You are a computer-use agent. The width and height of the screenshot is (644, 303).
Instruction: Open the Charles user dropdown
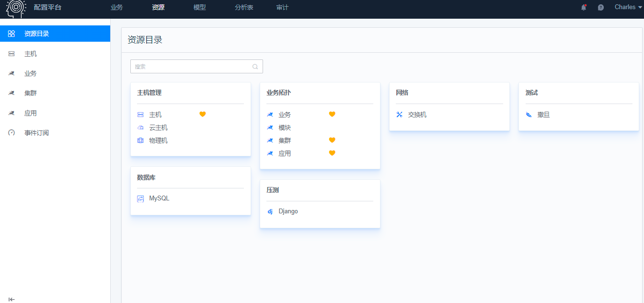pyautogui.click(x=628, y=7)
